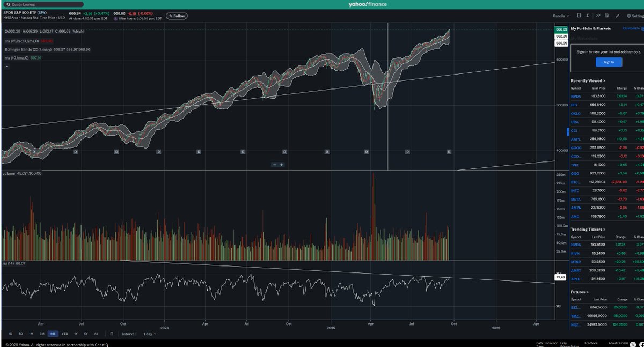Viewport: 644px width, 347px height.
Task: Click the last dividend D marker
Action: [449, 152]
